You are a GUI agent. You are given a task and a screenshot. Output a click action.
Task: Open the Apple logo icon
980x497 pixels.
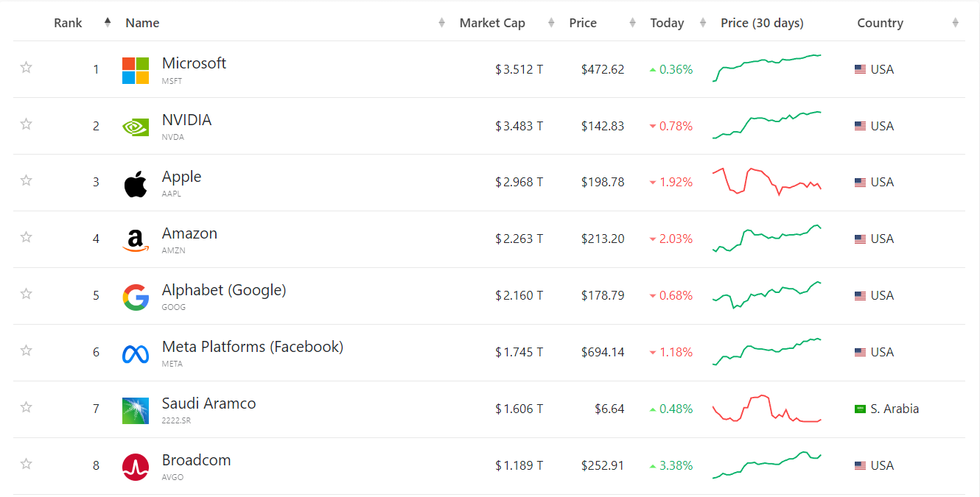[x=136, y=184]
